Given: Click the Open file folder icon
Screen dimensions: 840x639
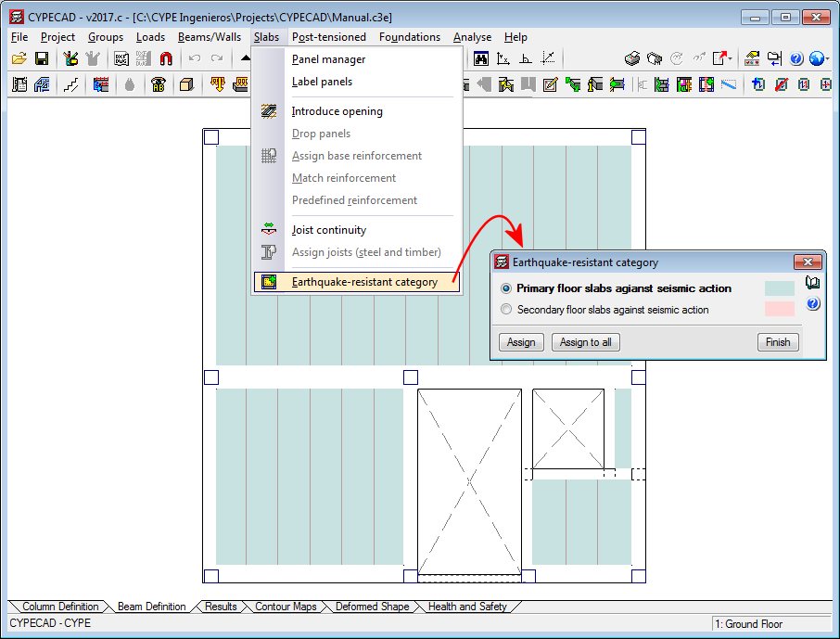Looking at the screenshot, I should click(x=19, y=58).
